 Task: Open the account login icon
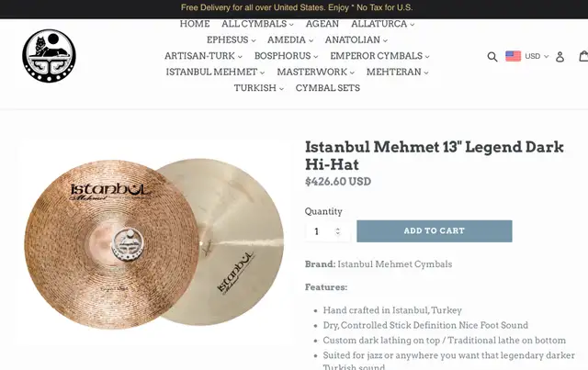tap(560, 57)
